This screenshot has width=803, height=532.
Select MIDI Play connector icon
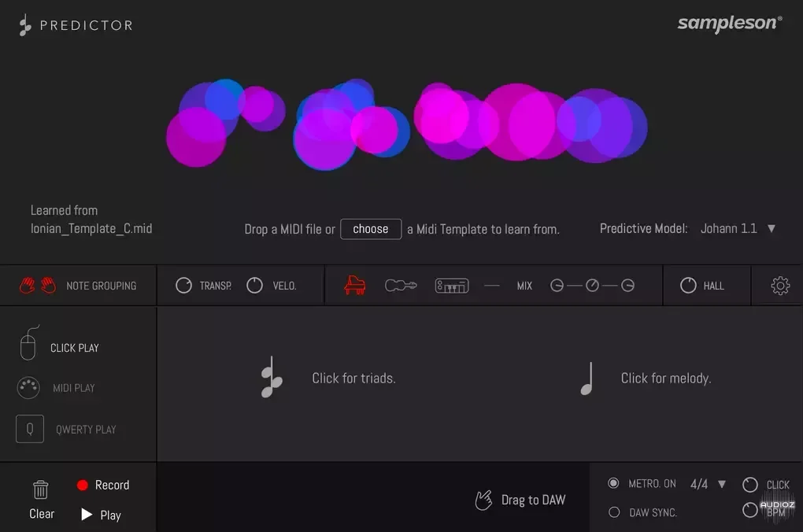(x=28, y=388)
